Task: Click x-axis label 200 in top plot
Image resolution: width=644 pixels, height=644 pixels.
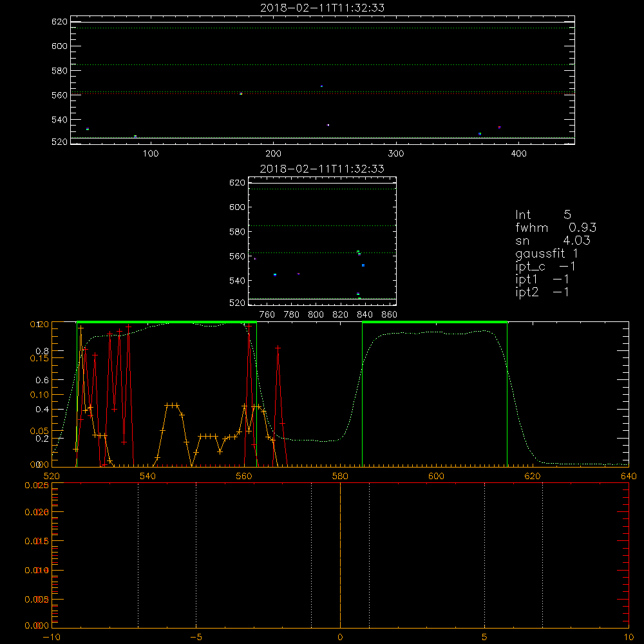Action: 274,154
